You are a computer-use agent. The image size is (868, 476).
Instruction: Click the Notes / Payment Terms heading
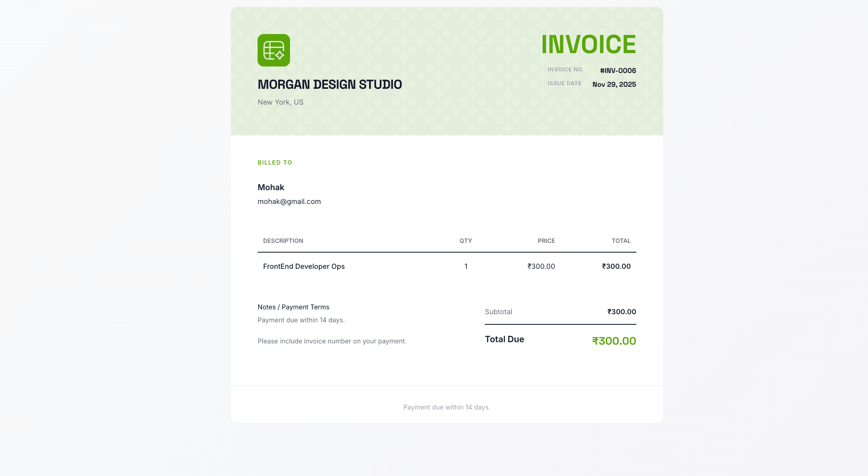pyautogui.click(x=293, y=307)
